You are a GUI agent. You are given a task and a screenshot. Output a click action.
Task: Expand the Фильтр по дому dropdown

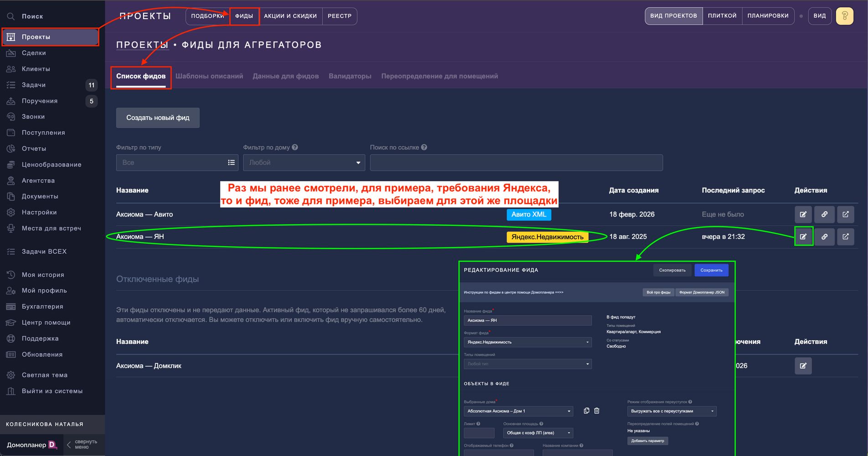click(x=304, y=163)
